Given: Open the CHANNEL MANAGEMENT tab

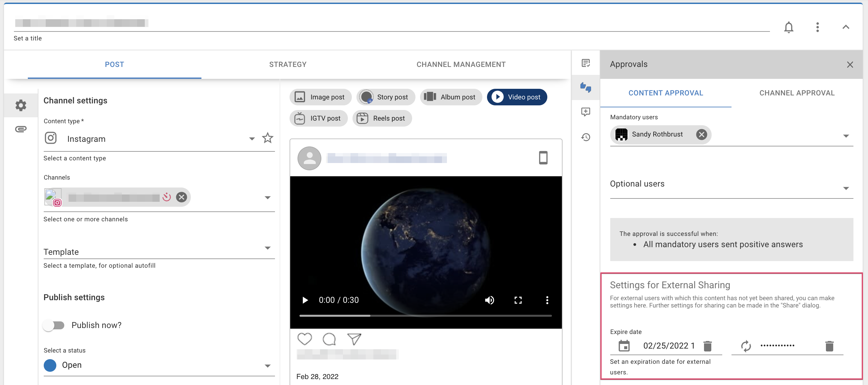Looking at the screenshot, I should (x=461, y=64).
